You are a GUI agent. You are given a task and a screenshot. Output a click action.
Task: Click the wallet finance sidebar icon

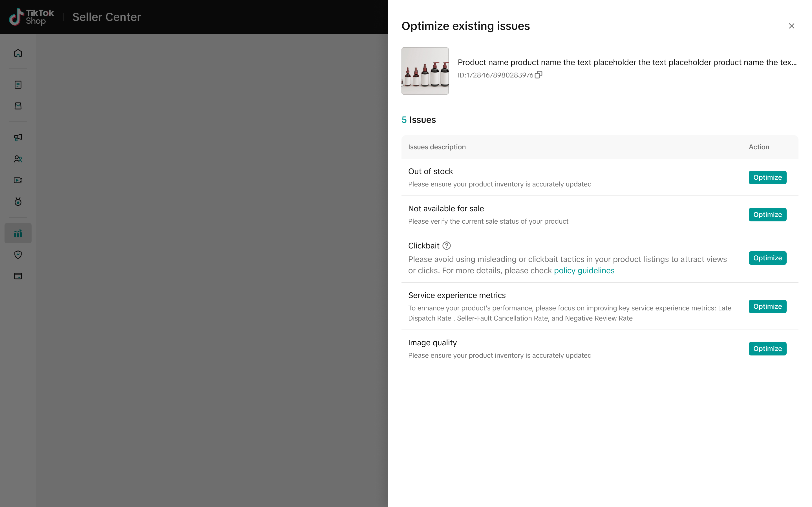(18, 276)
